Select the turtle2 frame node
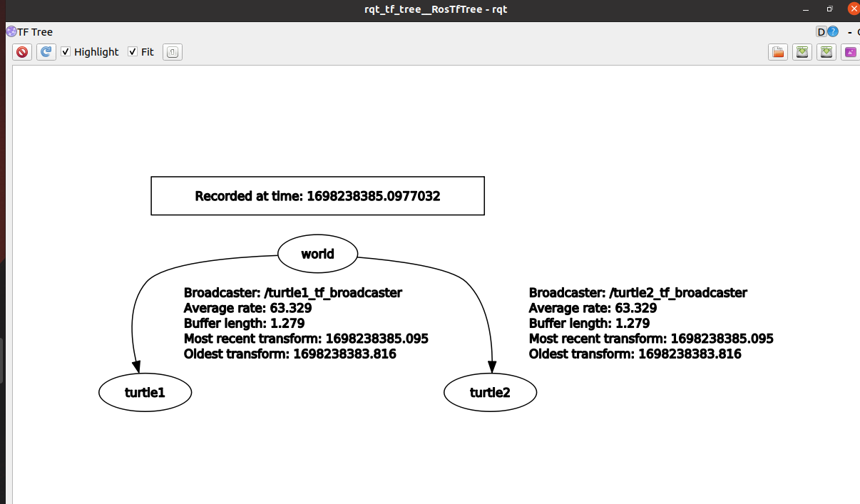 pos(490,392)
